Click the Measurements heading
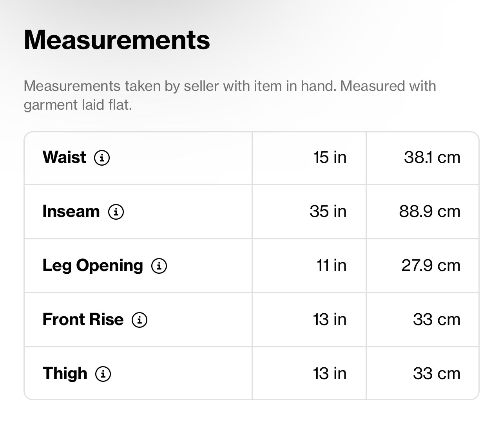Screen dimensions: 491x448 [x=117, y=40]
